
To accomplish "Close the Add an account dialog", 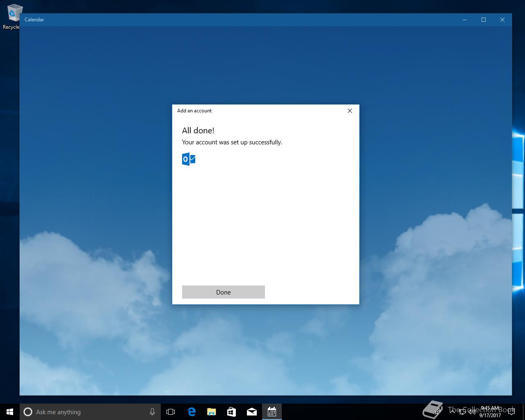I will [x=350, y=111].
